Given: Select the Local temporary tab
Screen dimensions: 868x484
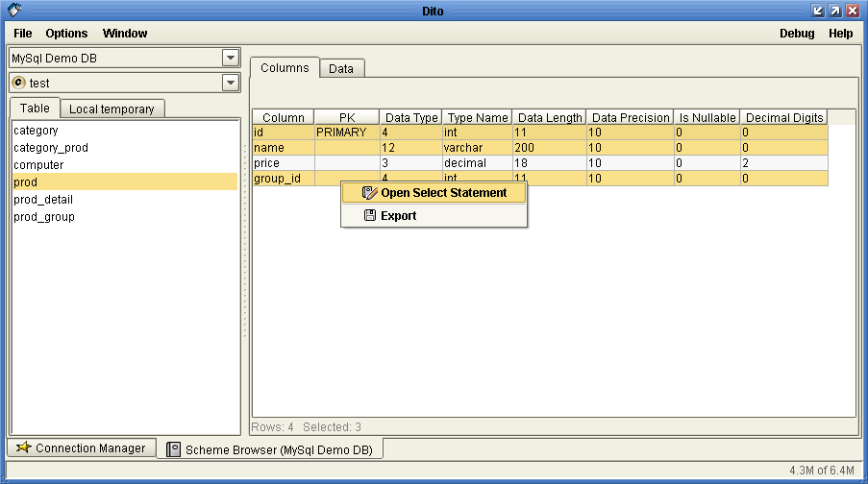Looking at the screenshot, I should (112, 109).
